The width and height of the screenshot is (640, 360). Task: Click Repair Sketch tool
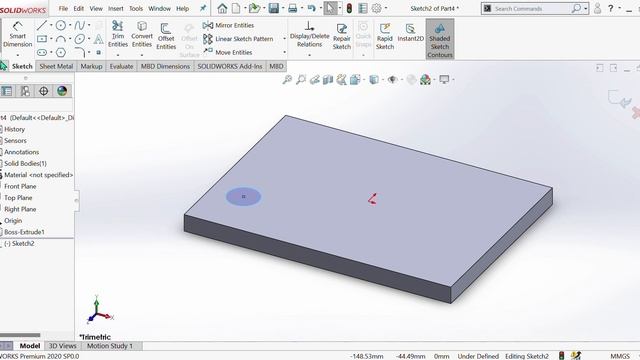click(x=342, y=36)
